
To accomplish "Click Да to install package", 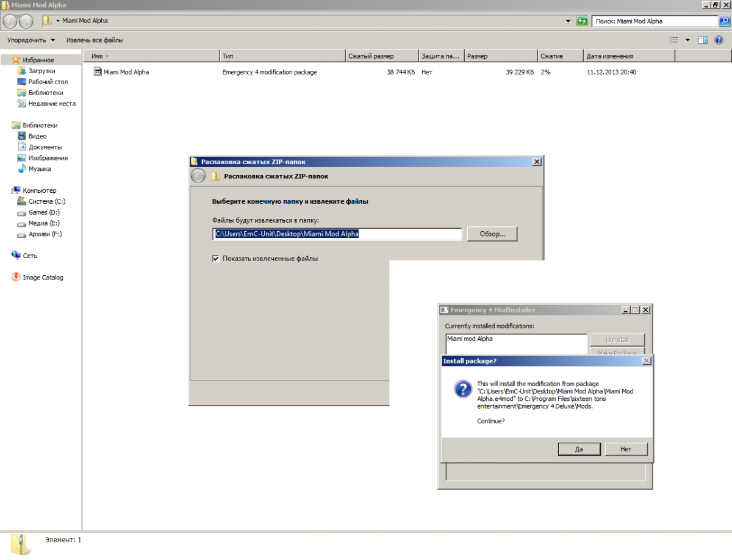I will click(x=579, y=449).
